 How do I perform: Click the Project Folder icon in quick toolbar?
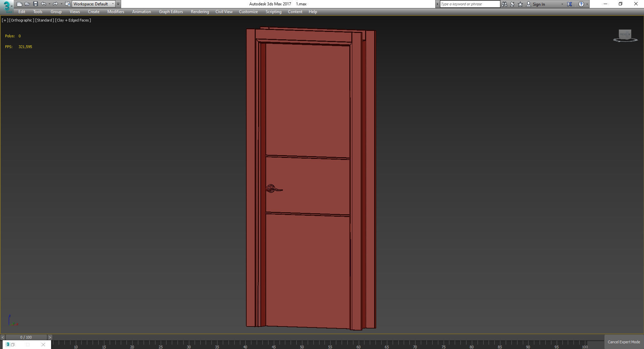[x=67, y=4]
